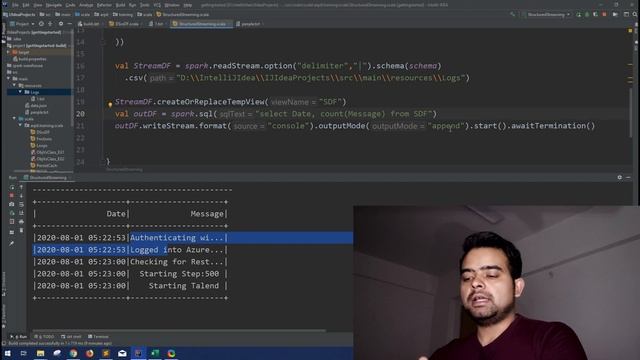This screenshot has height=360, width=640.
Task: Collapse the resources folder arrow
Action: (x=15, y=85)
